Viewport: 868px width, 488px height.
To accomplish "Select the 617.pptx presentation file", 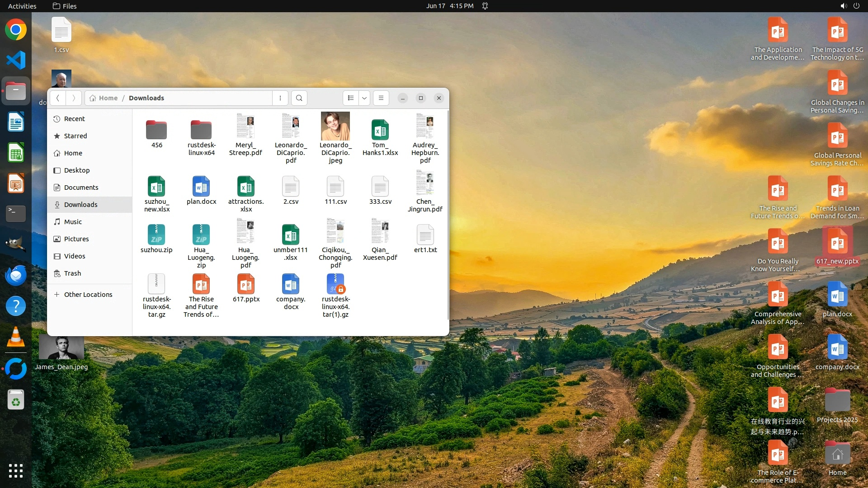I will [246, 285].
